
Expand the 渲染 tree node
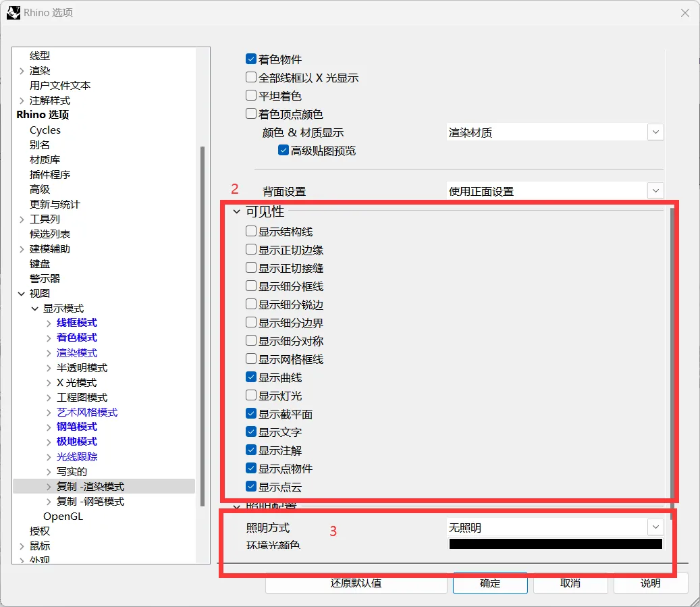coord(22,71)
